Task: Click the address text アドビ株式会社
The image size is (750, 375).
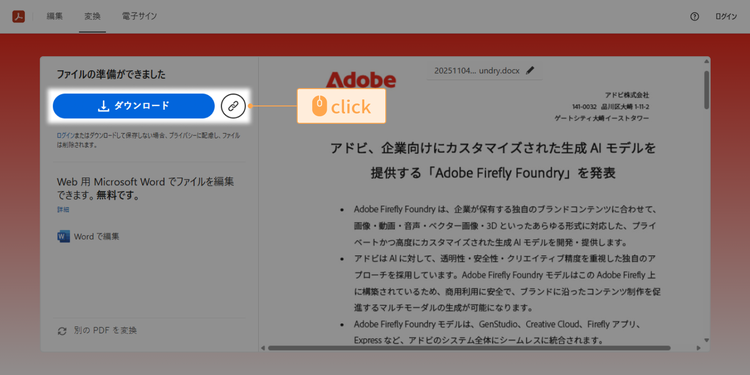Action: click(627, 95)
